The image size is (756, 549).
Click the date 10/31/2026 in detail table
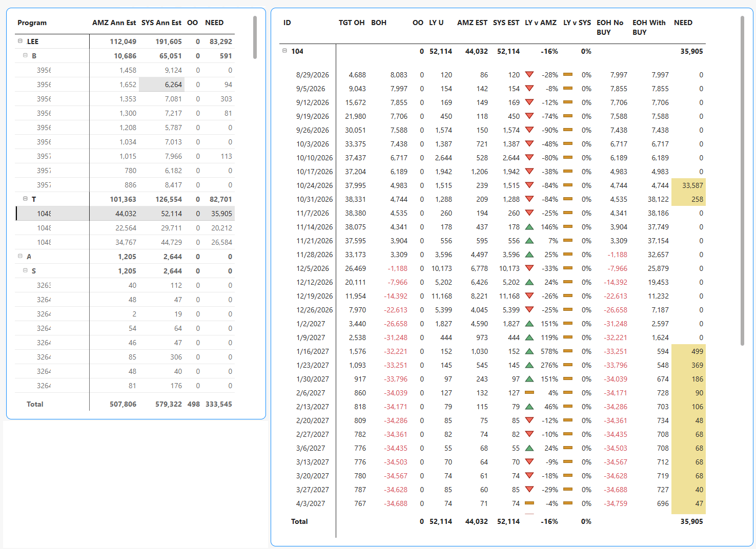pos(314,199)
